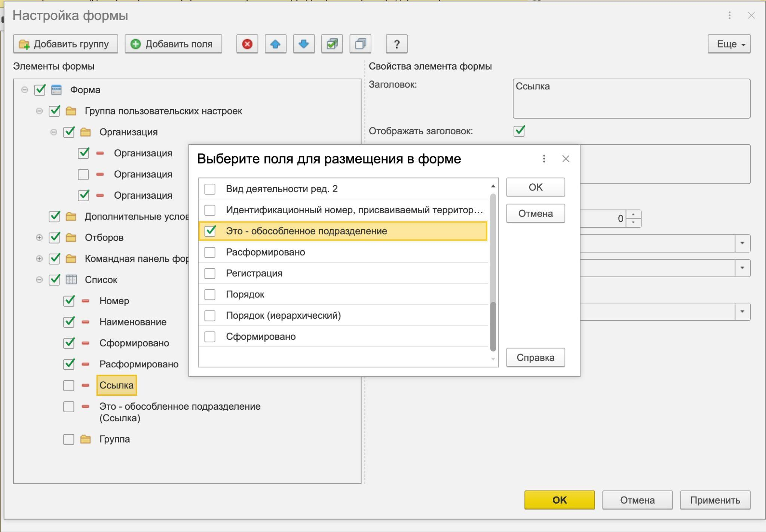Increase the numeric value with stepper up
This screenshot has height=532, width=766.
(633, 214)
